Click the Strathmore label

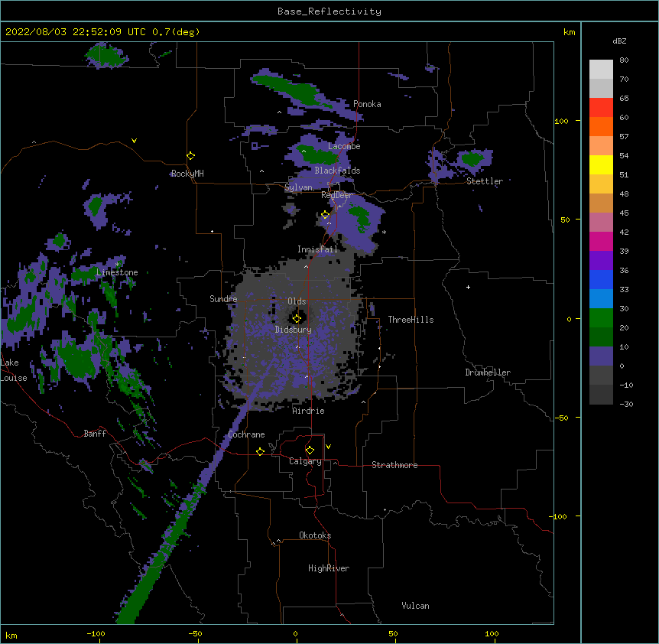tap(394, 465)
